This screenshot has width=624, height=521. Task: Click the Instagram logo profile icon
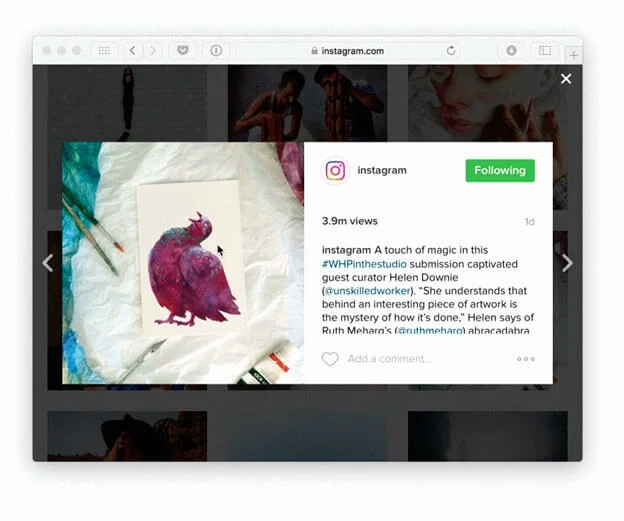(x=336, y=171)
